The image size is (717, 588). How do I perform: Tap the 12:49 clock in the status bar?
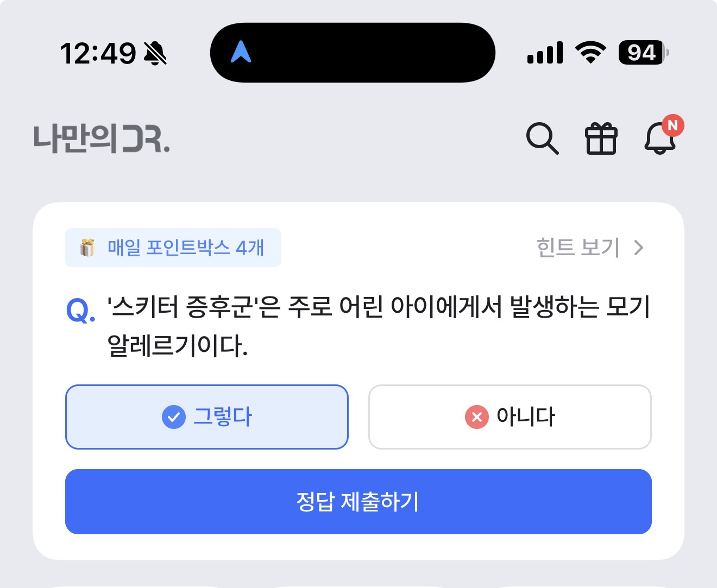(98, 53)
